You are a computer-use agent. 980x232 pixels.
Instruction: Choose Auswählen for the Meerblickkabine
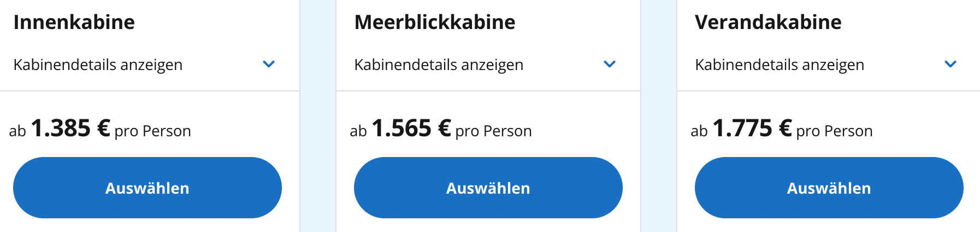[x=488, y=188]
